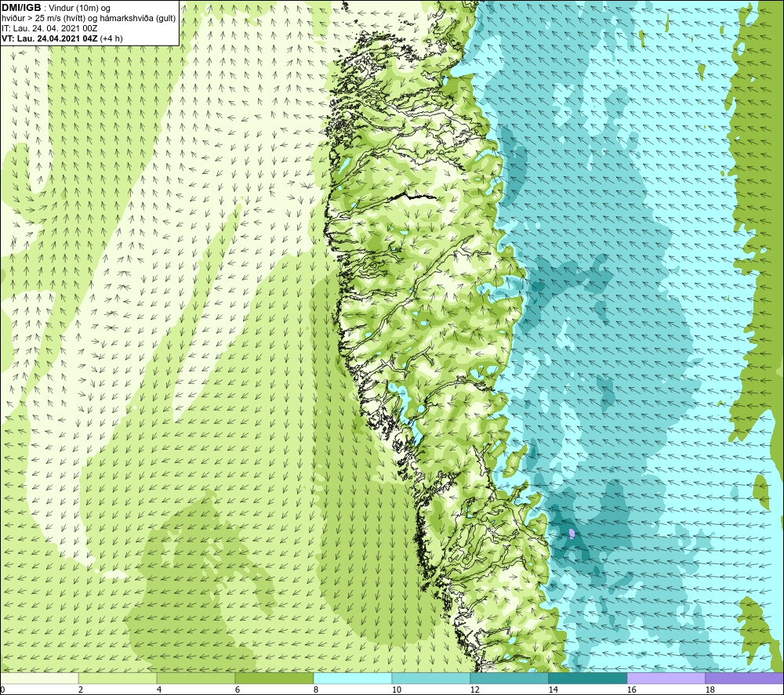Click the 'hviður > 25 m/s (hvítt)' description line
This screenshot has height=695, width=784.
89,19
